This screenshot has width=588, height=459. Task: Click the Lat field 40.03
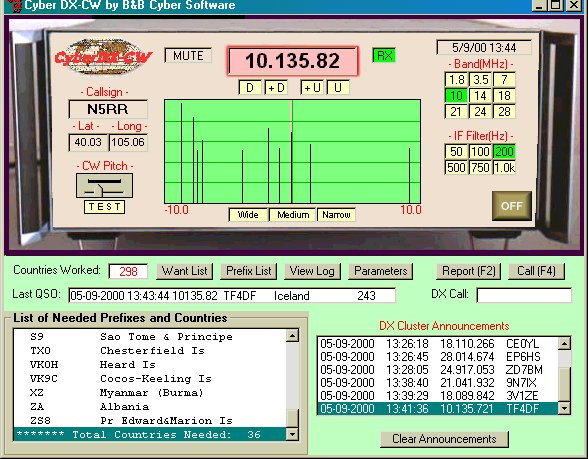88,142
